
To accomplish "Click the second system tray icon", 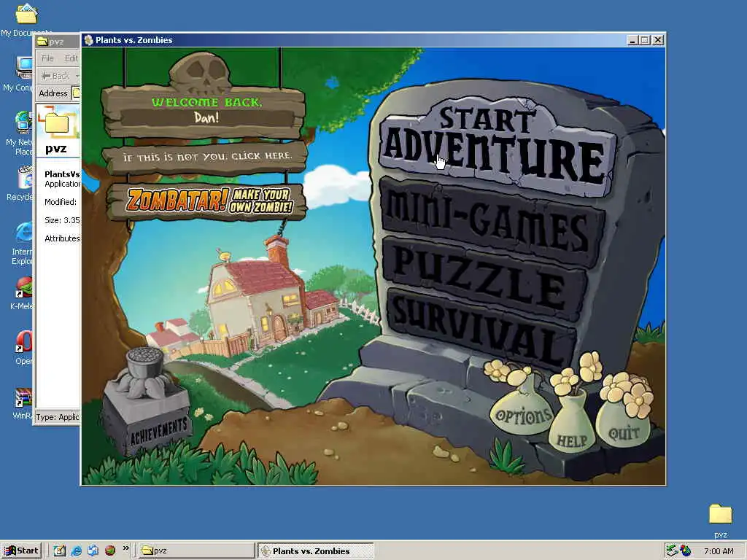I will coord(686,551).
